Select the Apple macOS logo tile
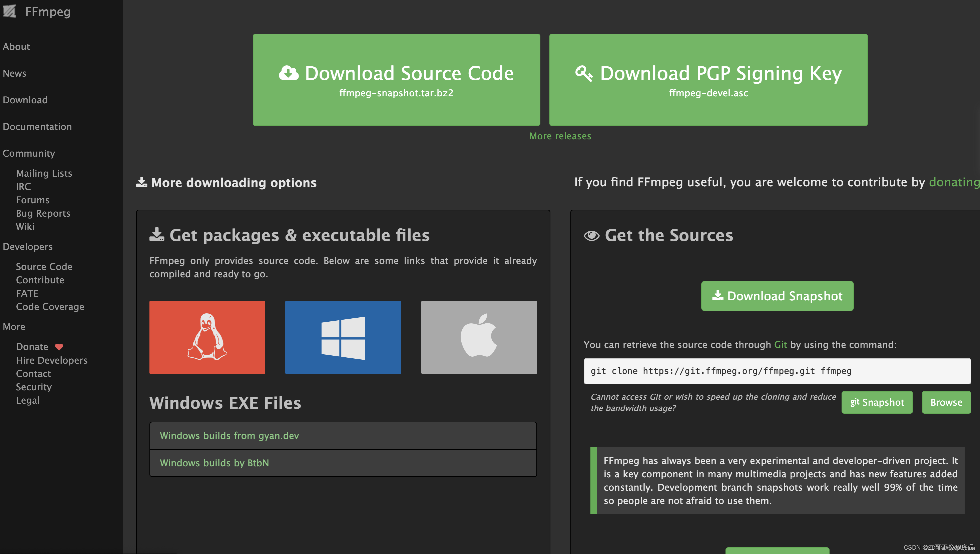 click(x=479, y=337)
